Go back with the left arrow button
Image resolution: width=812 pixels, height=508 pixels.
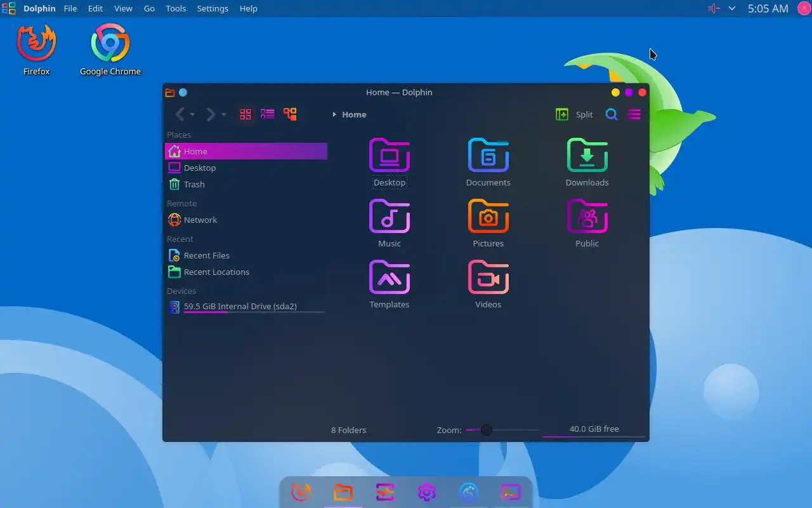[180, 114]
